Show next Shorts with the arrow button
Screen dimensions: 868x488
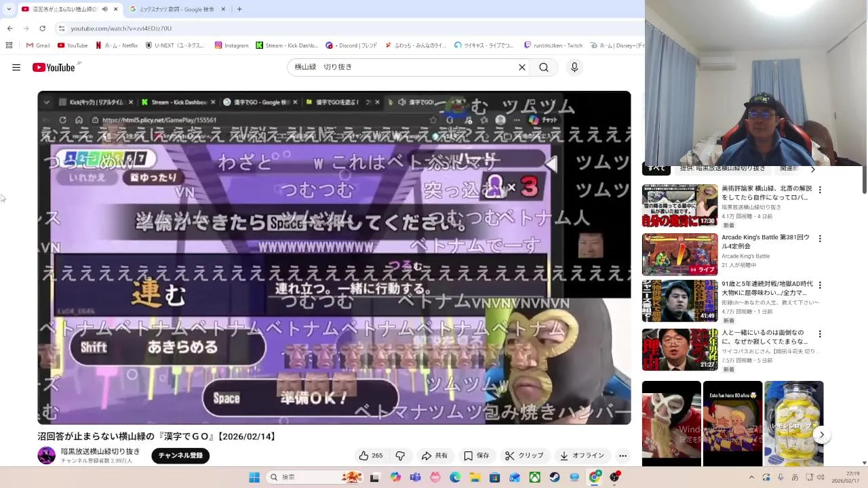click(x=821, y=434)
